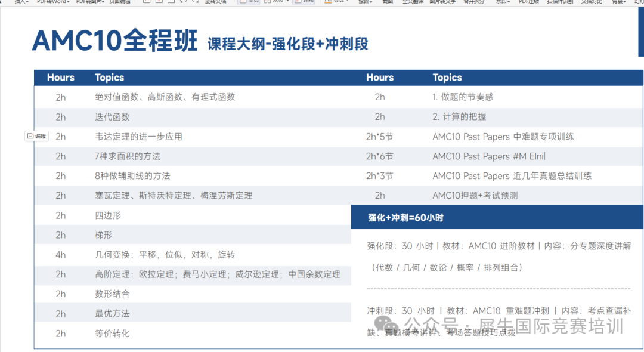Screen dimensions: 644x352
Task: Select AMC10 Past Papers 中难题专项训练 text
Action: tap(503, 137)
